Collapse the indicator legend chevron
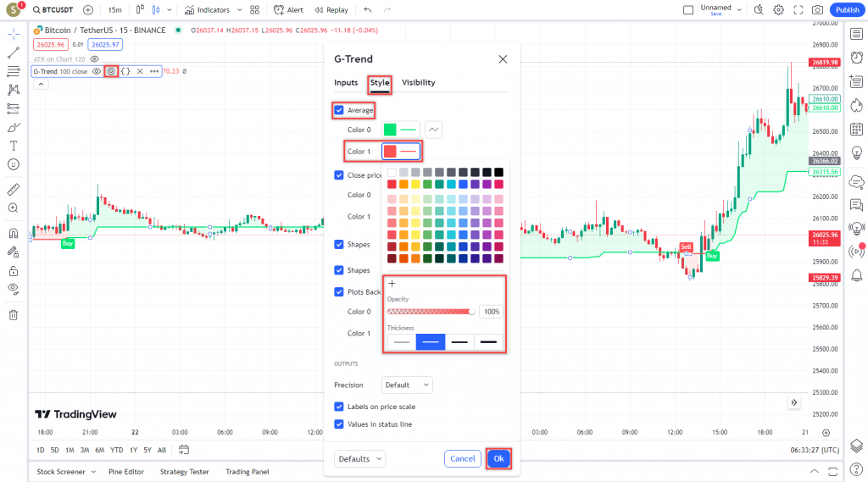The width and height of the screenshot is (868, 482). pyautogui.click(x=41, y=84)
